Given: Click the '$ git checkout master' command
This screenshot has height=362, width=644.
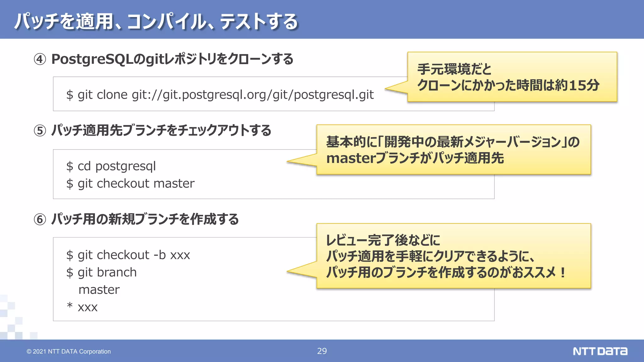Looking at the screenshot, I should point(130,184).
